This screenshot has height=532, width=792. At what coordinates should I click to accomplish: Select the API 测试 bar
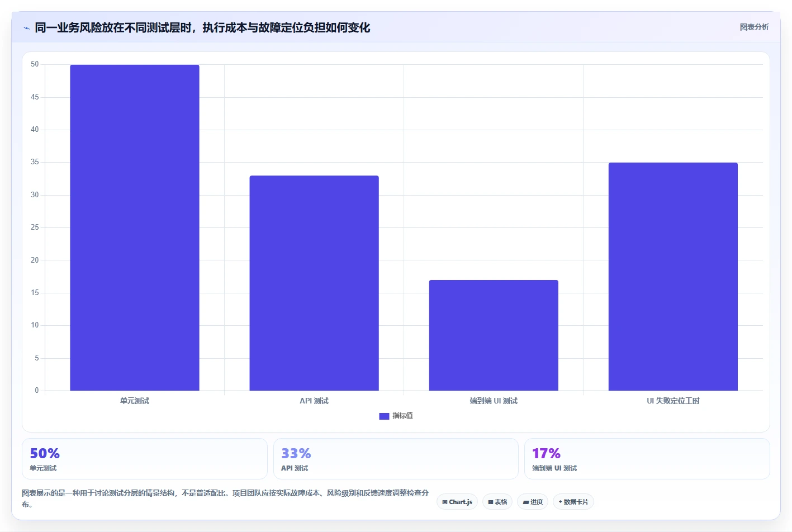point(314,283)
